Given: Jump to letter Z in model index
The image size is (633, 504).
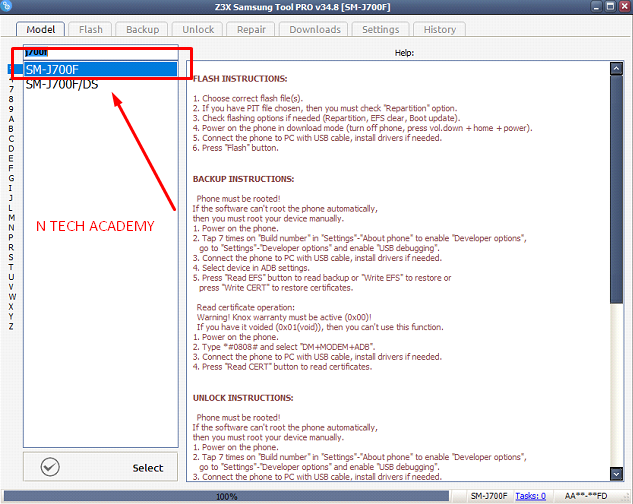Looking at the screenshot, I should [x=11, y=326].
